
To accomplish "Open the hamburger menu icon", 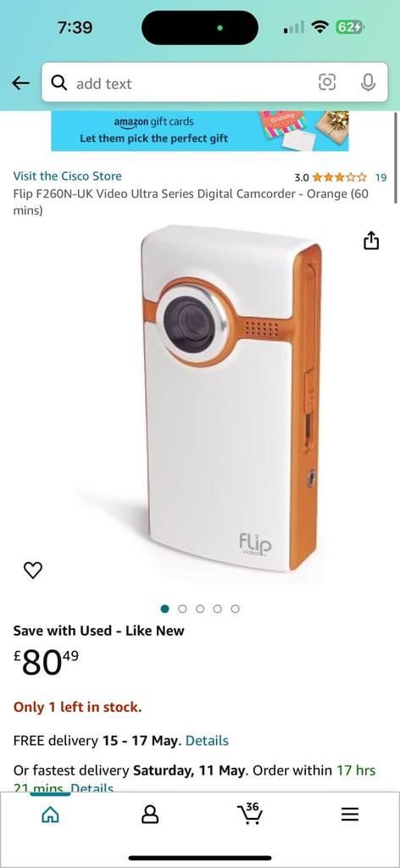I will point(350,815).
